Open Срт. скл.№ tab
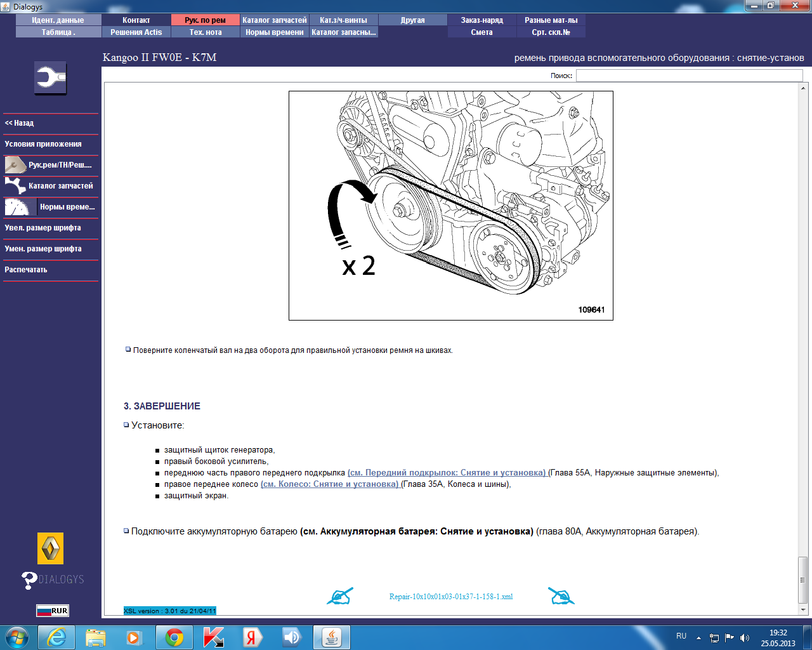812x650 pixels. [x=551, y=32]
